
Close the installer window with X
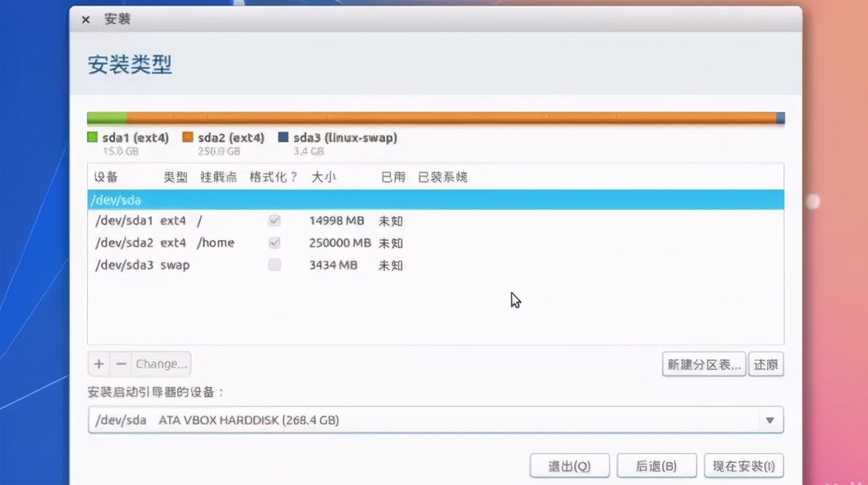(86, 20)
